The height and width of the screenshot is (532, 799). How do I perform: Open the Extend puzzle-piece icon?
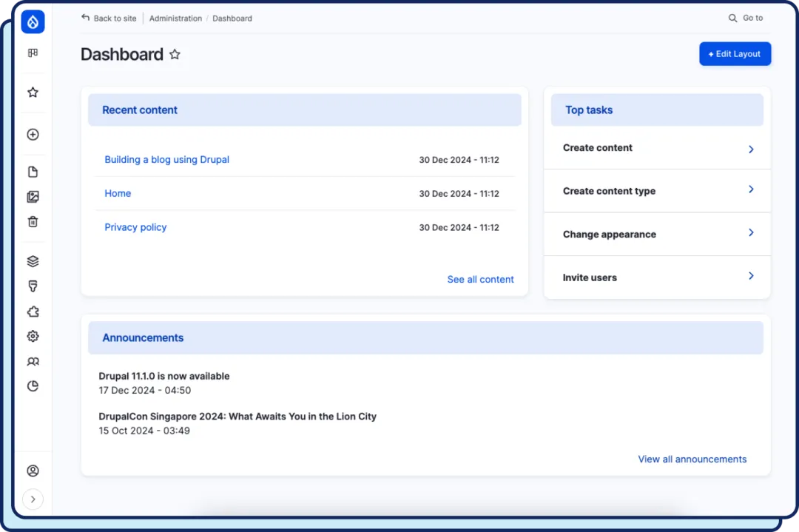click(33, 312)
